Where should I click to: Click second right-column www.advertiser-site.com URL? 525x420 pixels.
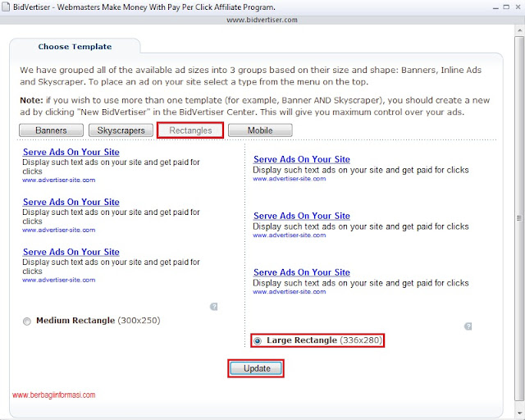click(x=290, y=235)
